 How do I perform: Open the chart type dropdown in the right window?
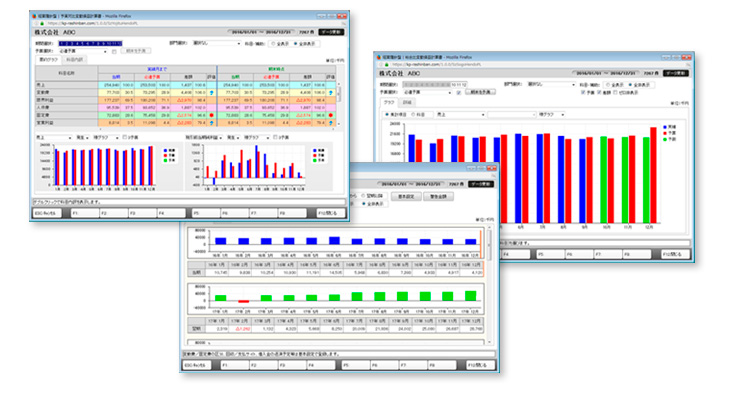click(551, 115)
